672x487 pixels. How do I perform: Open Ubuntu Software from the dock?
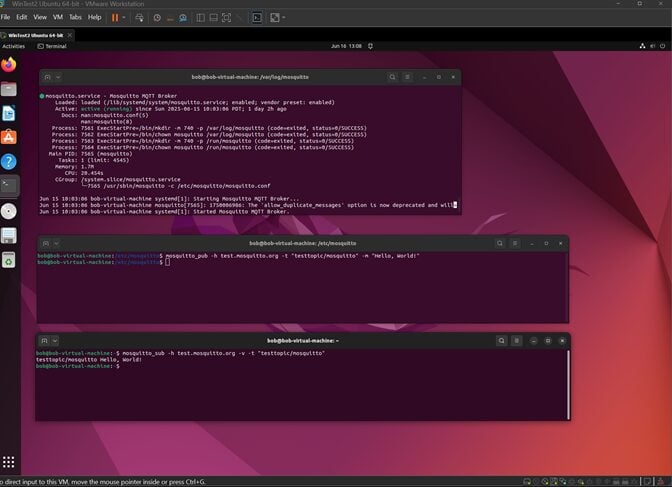pyautogui.click(x=9, y=137)
